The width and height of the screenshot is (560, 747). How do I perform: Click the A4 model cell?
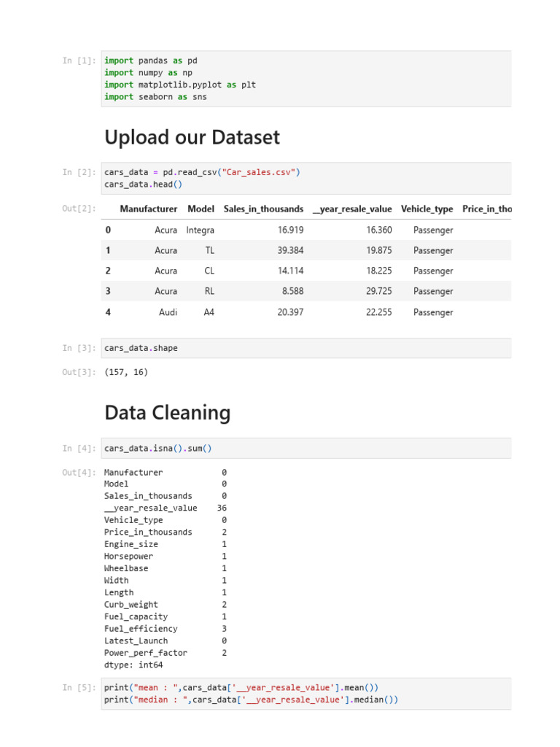(x=209, y=312)
